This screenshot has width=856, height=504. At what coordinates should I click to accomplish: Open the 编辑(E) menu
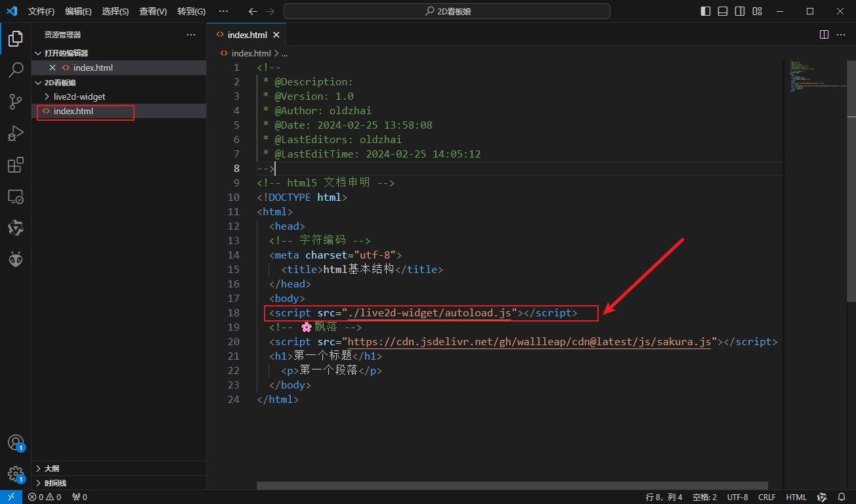[x=78, y=11]
